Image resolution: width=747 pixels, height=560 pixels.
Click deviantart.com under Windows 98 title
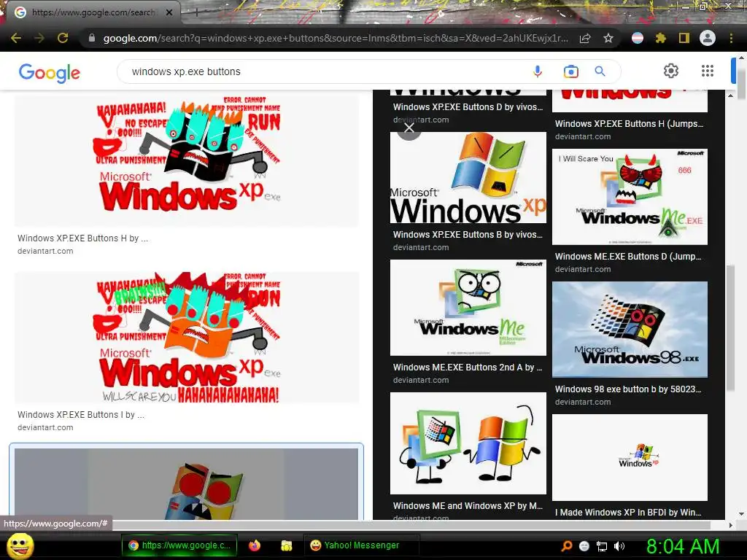pyautogui.click(x=583, y=402)
